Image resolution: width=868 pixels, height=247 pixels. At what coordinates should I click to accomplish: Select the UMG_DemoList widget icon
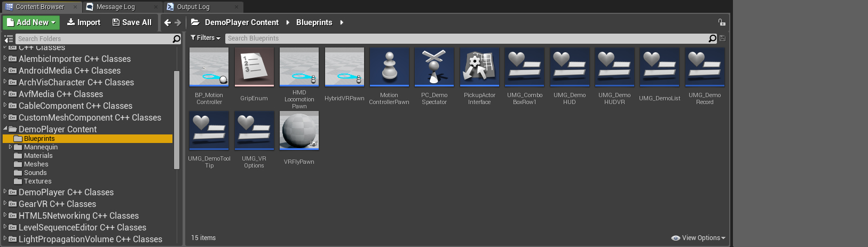(x=659, y=67)
